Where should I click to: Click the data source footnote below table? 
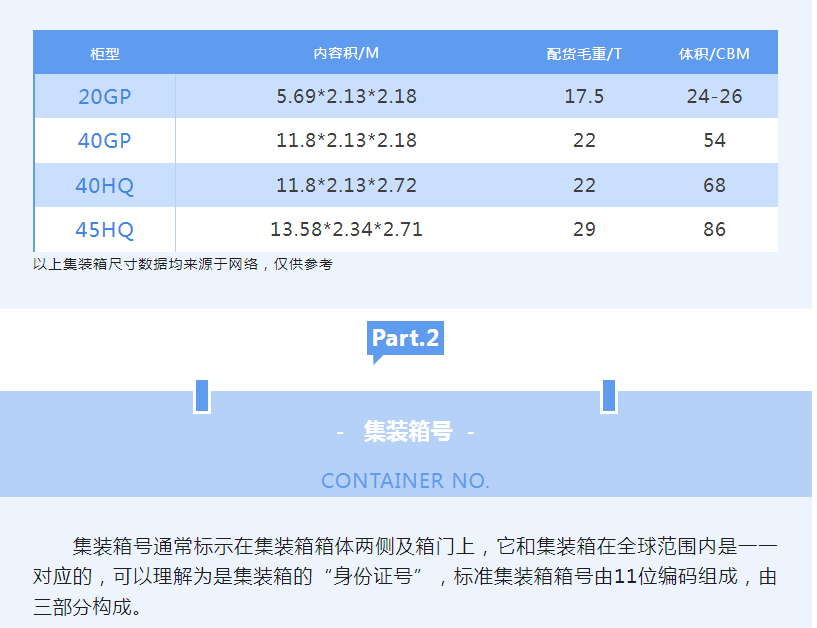click(183, 264)
